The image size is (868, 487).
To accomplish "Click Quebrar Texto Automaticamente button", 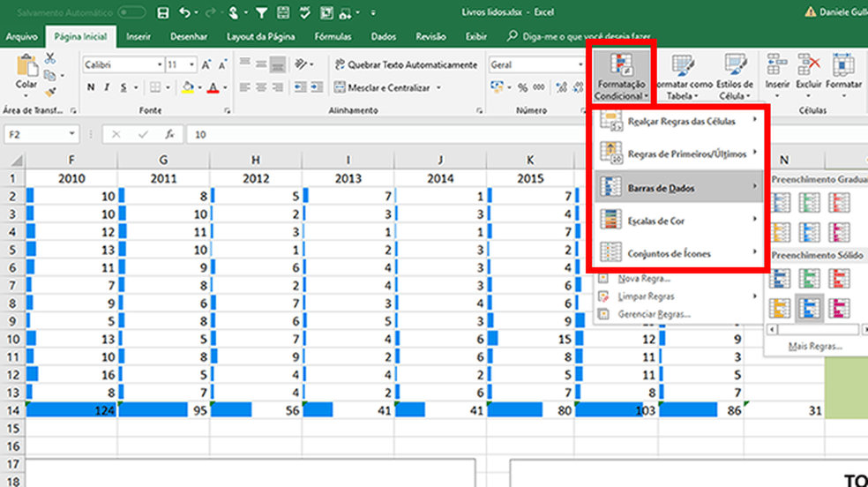I will point(406,64).
